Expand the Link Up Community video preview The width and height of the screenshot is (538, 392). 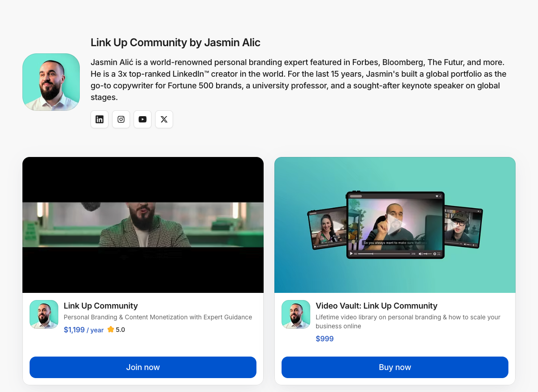click(x=143, y=224)
